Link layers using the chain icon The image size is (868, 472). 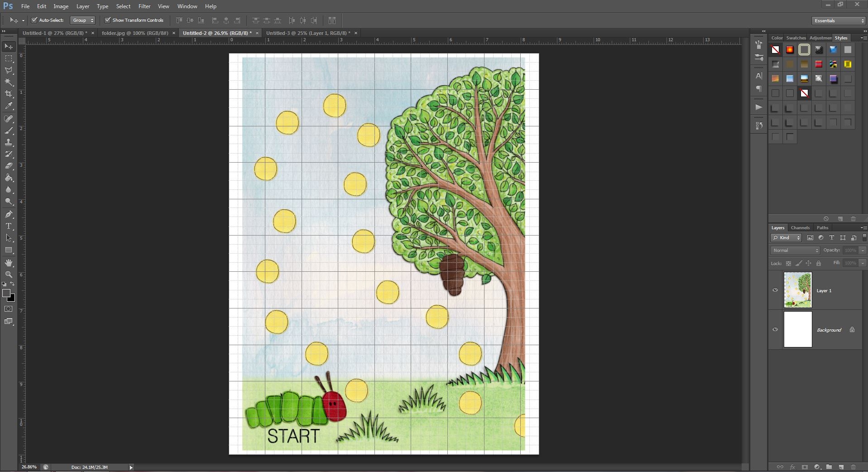[780, 467]
